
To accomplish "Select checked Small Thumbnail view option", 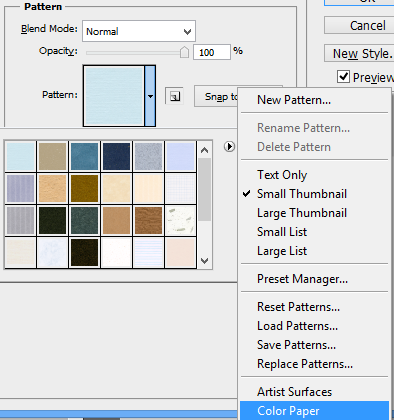I will (314, 194).
